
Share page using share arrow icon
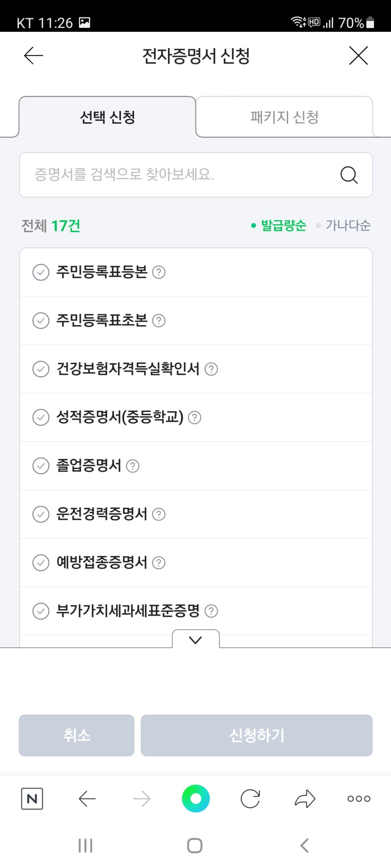[x=305, y=798]
